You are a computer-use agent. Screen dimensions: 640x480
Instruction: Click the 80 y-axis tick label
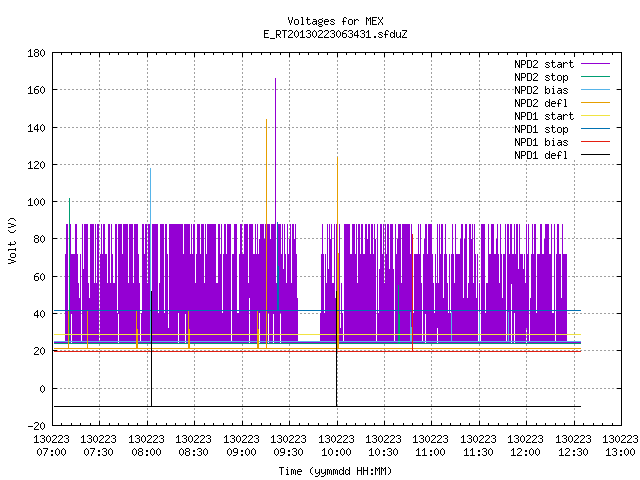pos(39,239)
